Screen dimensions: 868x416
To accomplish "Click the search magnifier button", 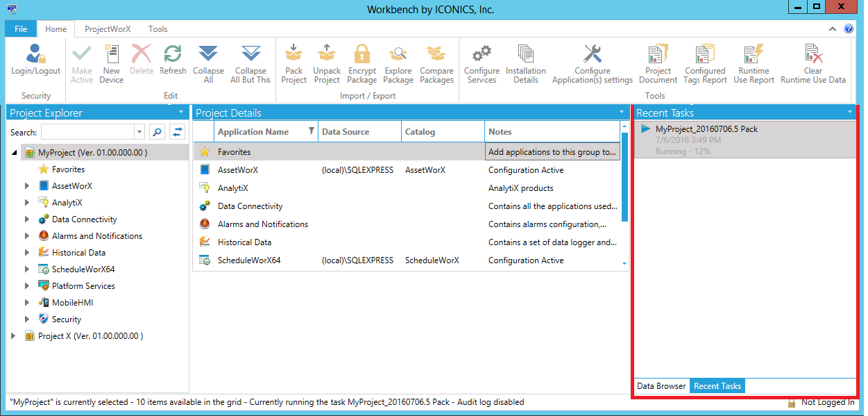I will coord(158,132).
